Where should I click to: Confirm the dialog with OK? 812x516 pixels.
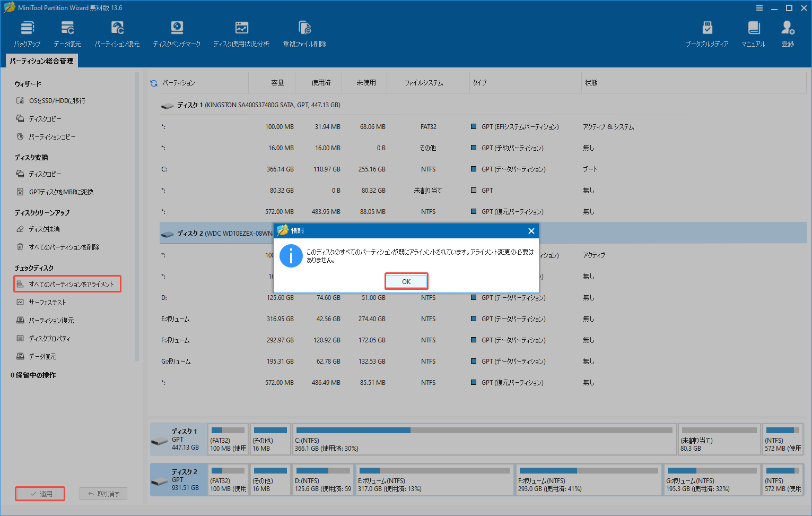(x=406, y=281)
